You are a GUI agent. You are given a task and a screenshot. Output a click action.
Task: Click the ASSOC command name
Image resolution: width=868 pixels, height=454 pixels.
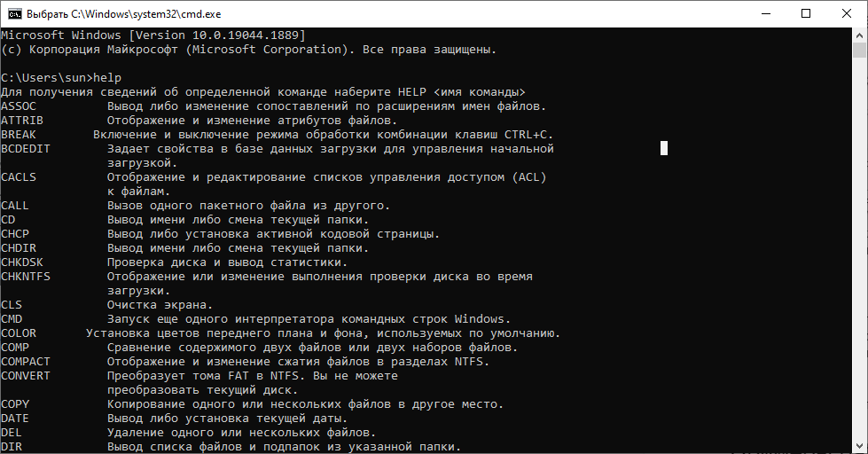(x=19, y=106)
